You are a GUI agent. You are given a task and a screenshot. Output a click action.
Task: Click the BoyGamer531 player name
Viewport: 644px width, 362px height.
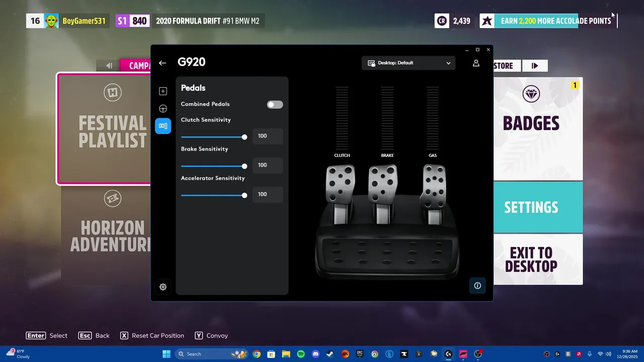[x=84, y=21]
